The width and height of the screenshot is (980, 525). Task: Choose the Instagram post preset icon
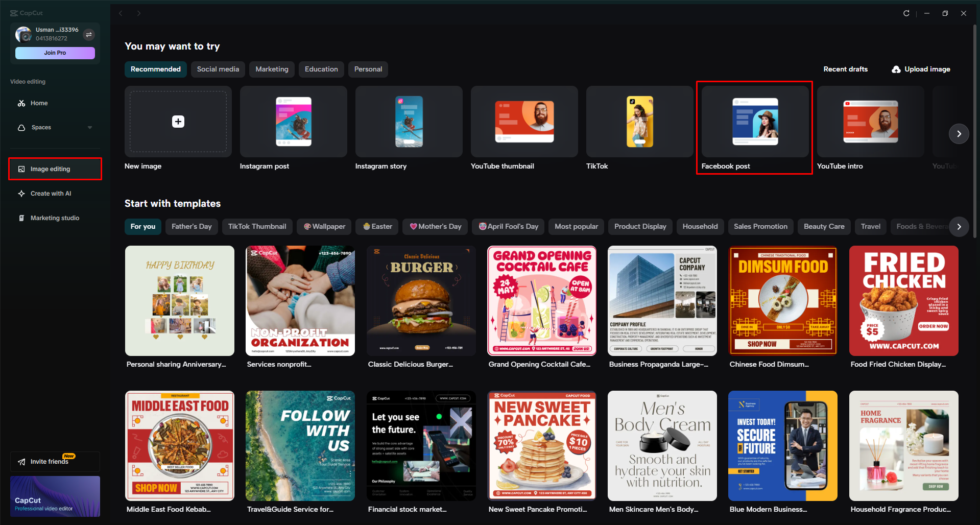tap(294, 122)
